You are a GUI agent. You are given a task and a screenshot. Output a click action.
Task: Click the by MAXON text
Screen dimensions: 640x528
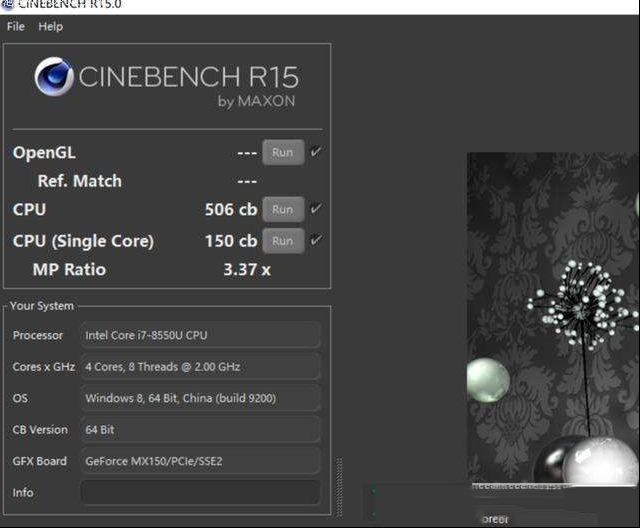[x=256, y=101]
